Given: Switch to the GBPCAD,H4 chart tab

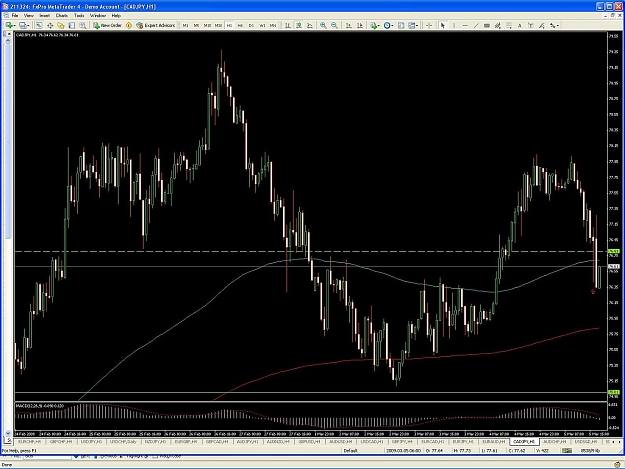Looking at the screenshot, I should click(x=217, y=442).
